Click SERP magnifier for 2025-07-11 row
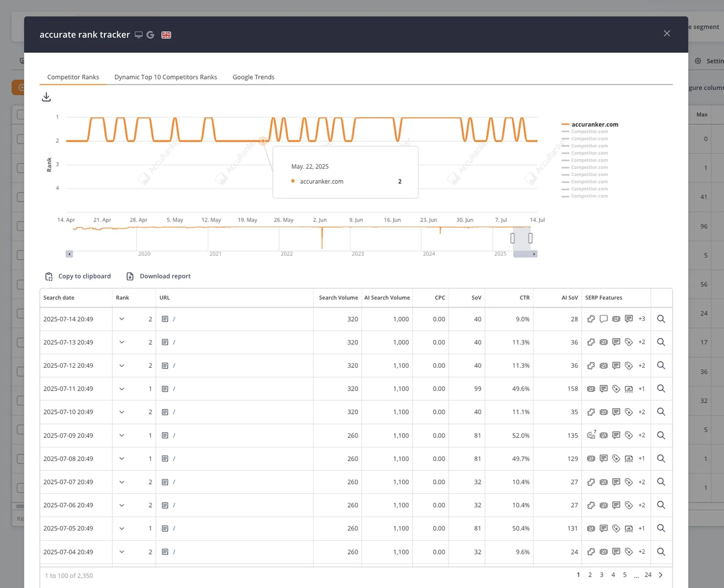The width and height of the screenshot is (724, 588). pyautogui.click(x=661, y=389)
